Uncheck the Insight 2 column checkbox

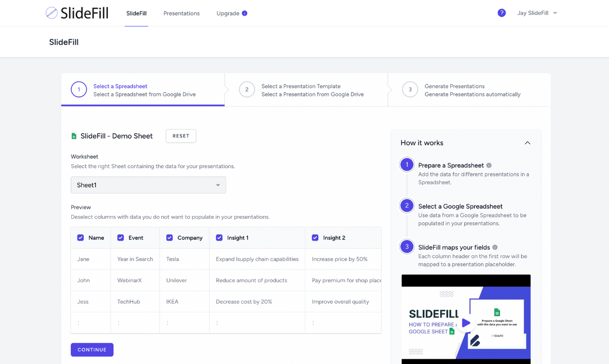click(x=315, y=238)
